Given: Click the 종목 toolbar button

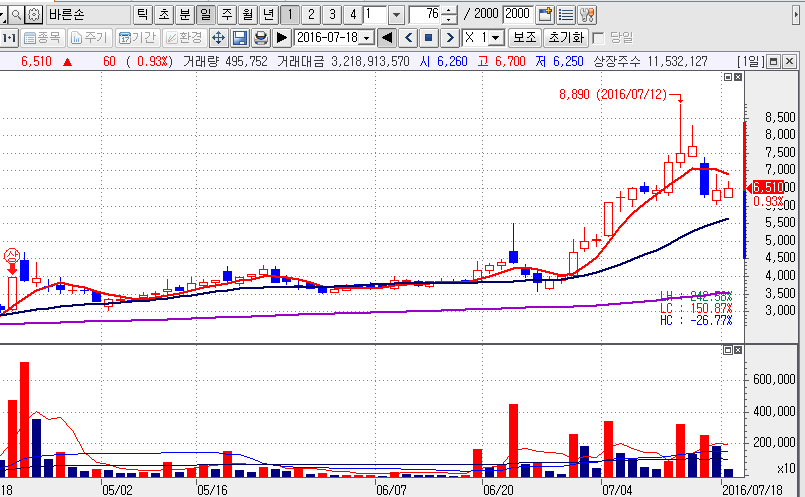Looking at the screenshot, I should tap(43, 37).
